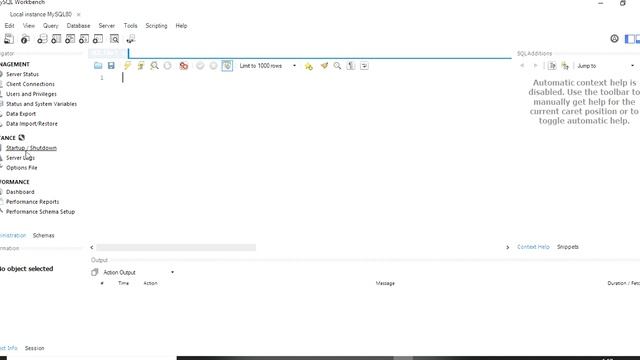640x360 pixels.
Task: Save statement to snippets star icon
Action: click(x=309, y=66)
